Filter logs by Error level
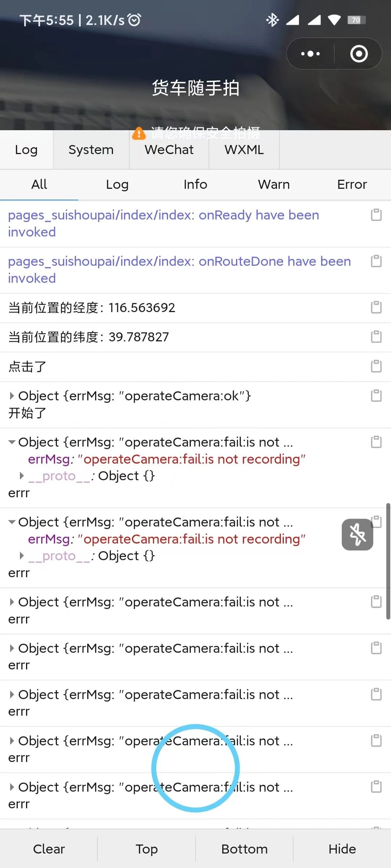Image resolution: width=391 pixels, height=868 pixels. click(352, 184)
